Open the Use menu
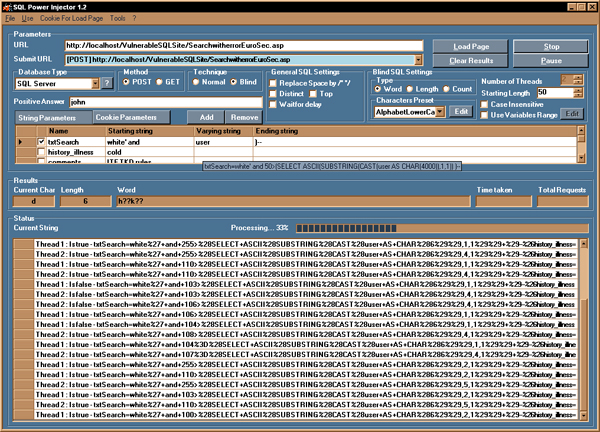600x432 pixels. coord(27,18)
